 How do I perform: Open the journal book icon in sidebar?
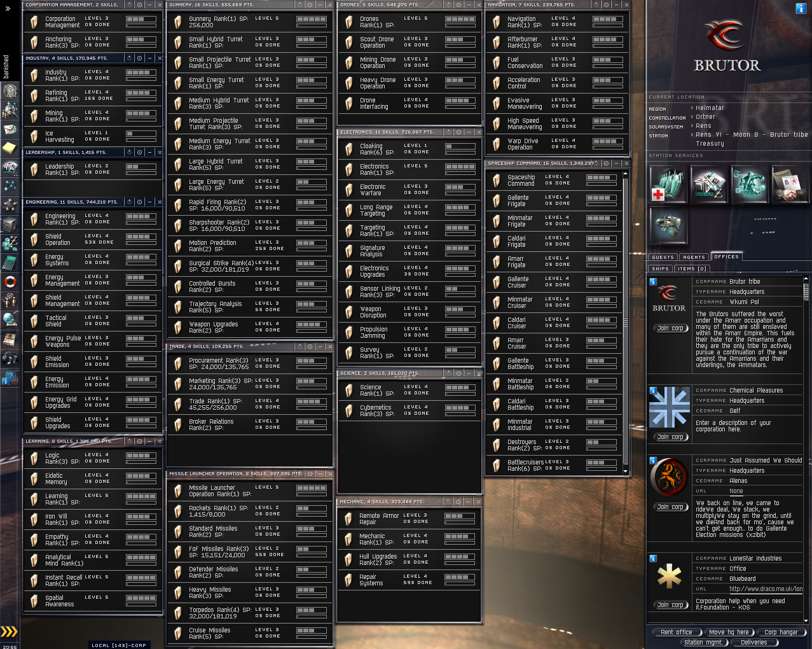pyautogui.click(x=10, y=339)
